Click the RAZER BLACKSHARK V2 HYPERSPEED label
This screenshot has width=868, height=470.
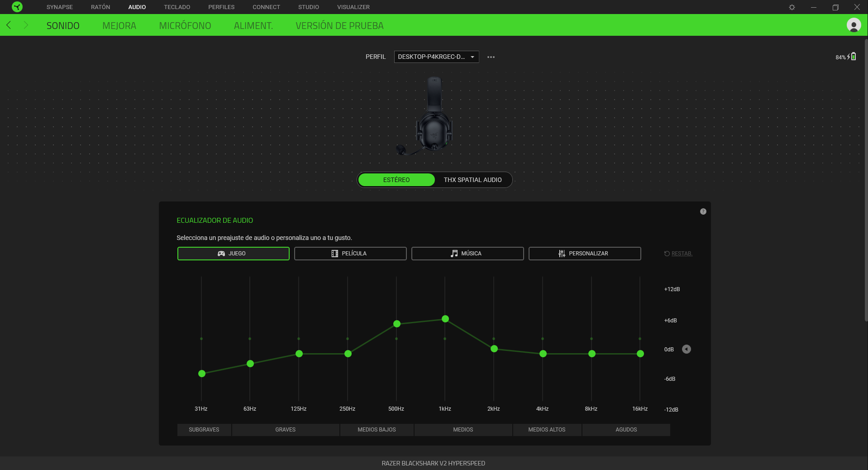click(433, 463)
